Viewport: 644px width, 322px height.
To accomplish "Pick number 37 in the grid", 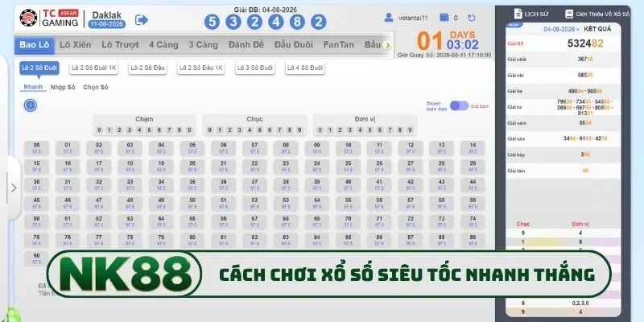I will 254,185.
